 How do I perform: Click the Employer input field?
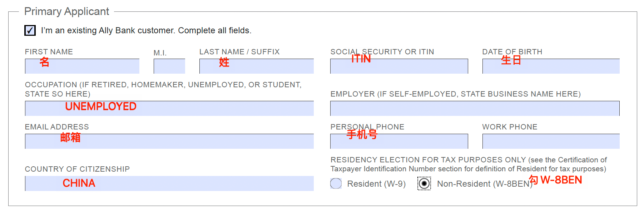pos(475,108)
